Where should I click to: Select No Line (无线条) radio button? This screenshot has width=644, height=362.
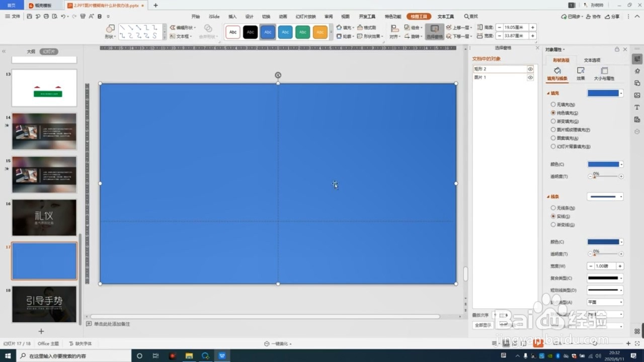pyautogui.click(x=553, y=208)
